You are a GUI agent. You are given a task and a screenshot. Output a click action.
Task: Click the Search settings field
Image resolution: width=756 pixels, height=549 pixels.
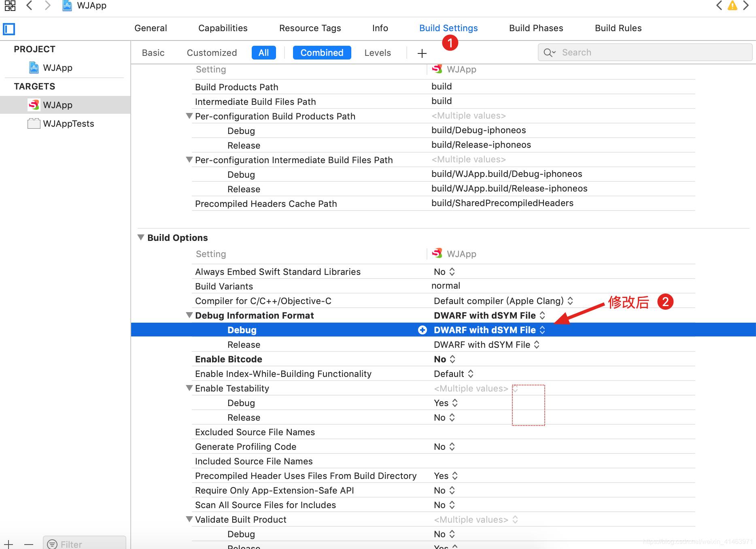coord(645,52)
